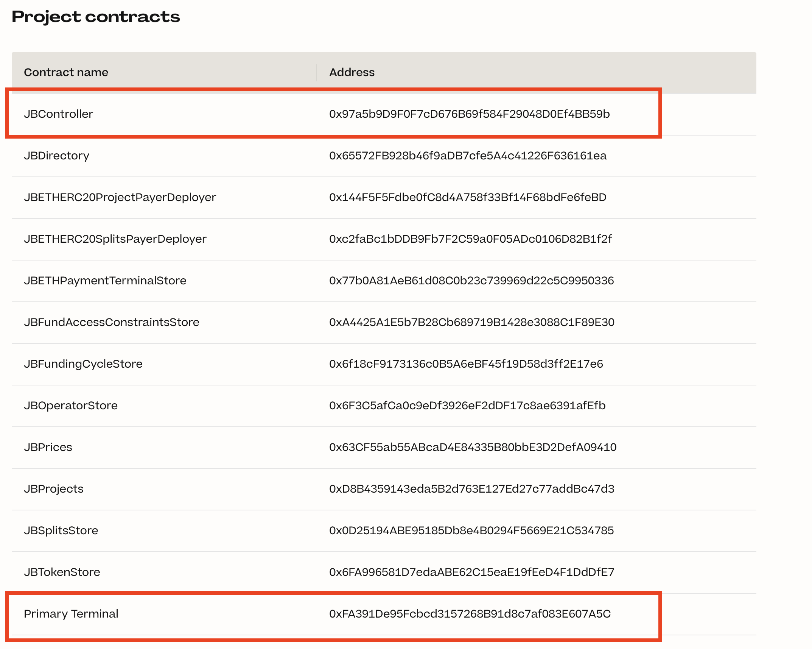The image size is (812, 649).
Task: Click the JBDirectory address value
Action: tap(468, 156)
